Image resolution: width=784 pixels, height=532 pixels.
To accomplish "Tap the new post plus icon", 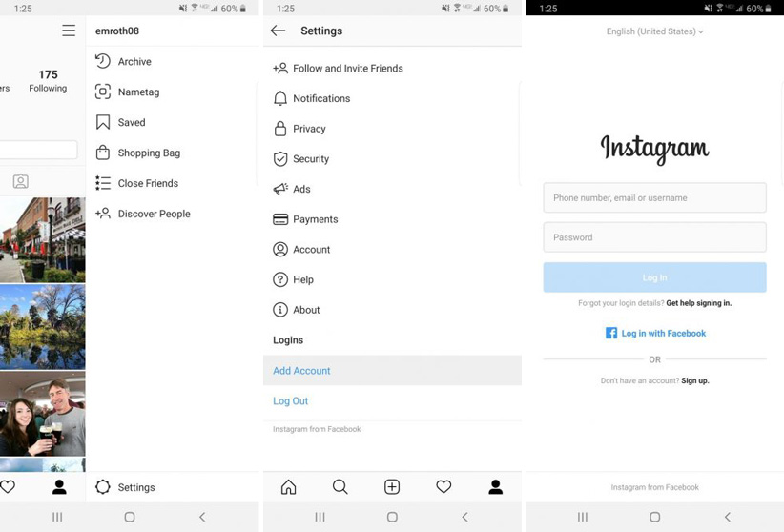I will (392, 487).
